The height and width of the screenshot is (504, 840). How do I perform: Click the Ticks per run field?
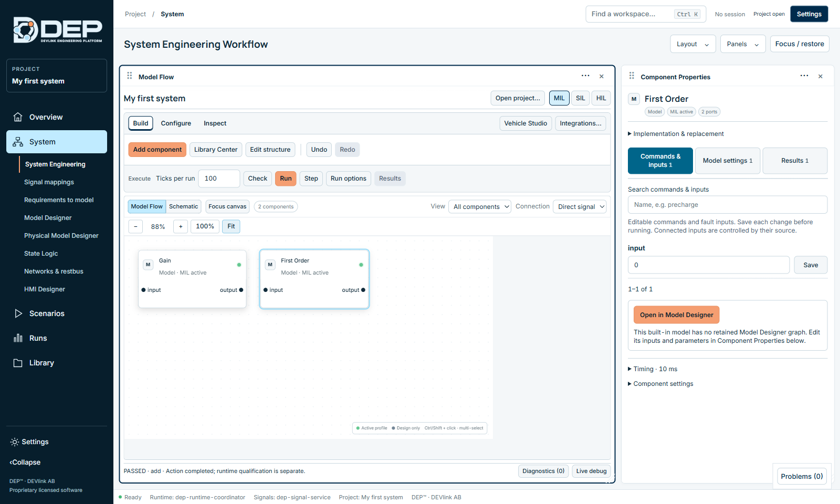pos(219,178)
